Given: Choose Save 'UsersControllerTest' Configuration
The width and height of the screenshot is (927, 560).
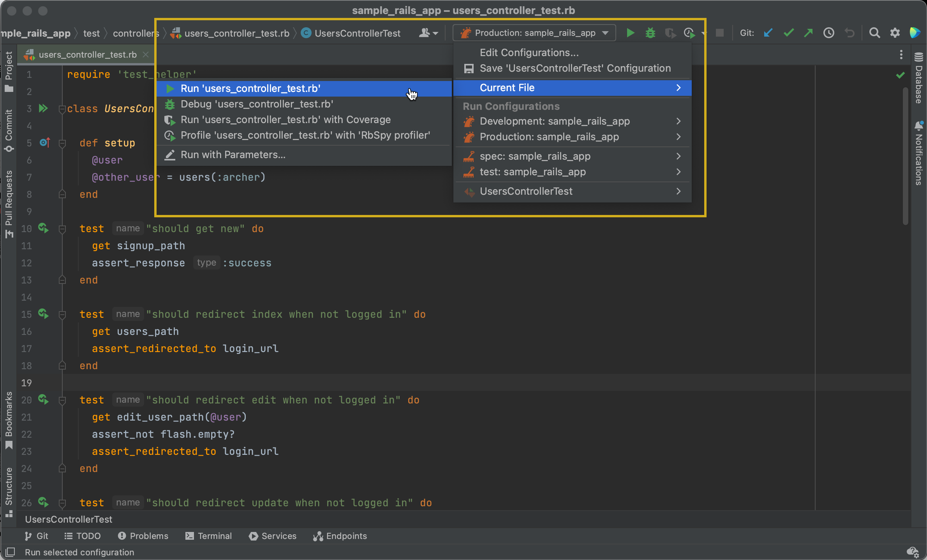Looking at the screenshot, I should click(x=573, y=68).
